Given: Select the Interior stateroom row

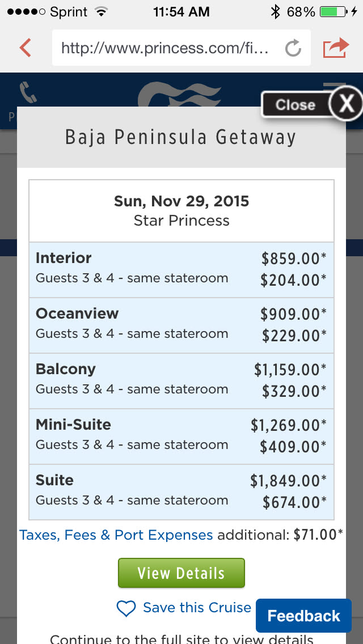Looking at the screenshot, I should [x=181, y=270].
